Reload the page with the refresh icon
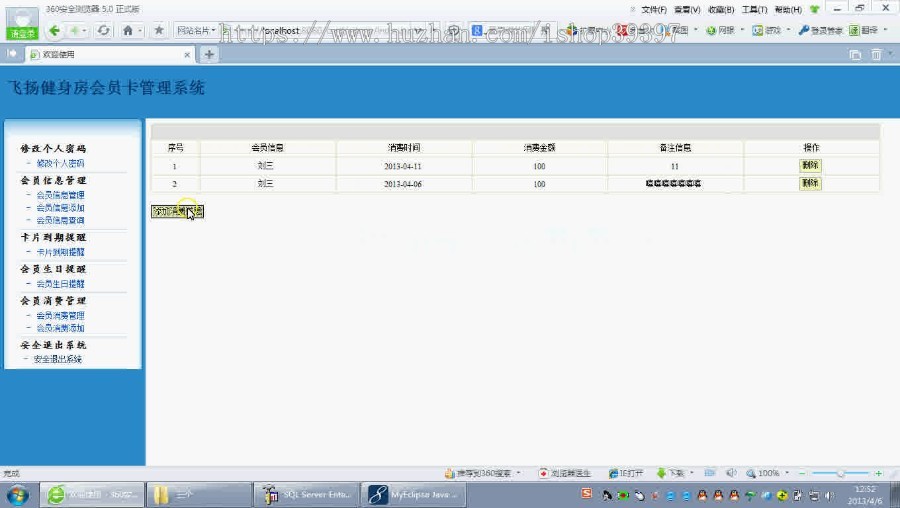 103,30
